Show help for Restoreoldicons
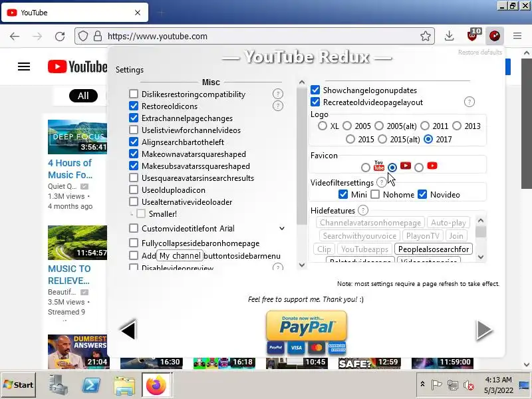 [x=277, y=106]
